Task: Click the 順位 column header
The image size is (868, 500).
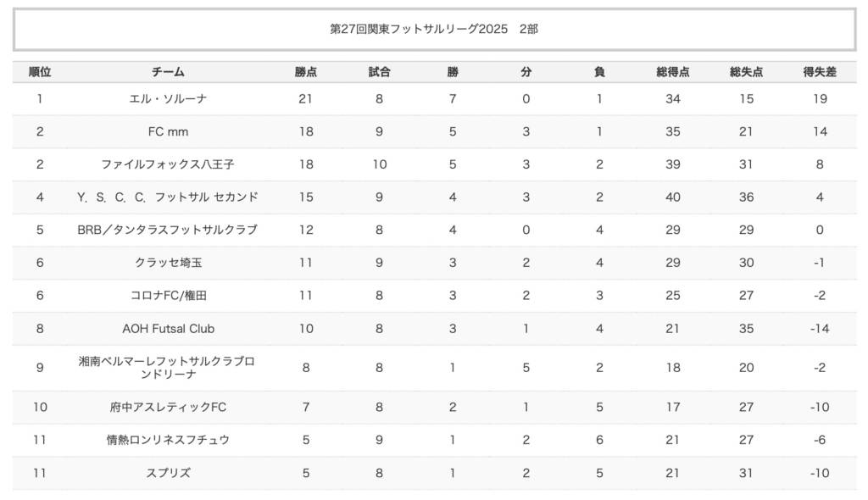Action: [x=39, y=72]
